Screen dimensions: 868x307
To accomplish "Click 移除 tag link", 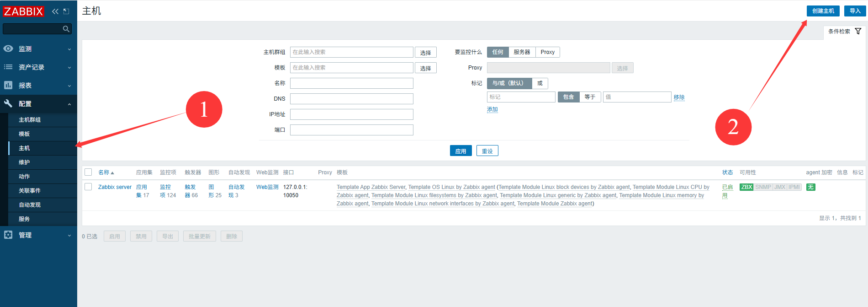I will (679, 97).
